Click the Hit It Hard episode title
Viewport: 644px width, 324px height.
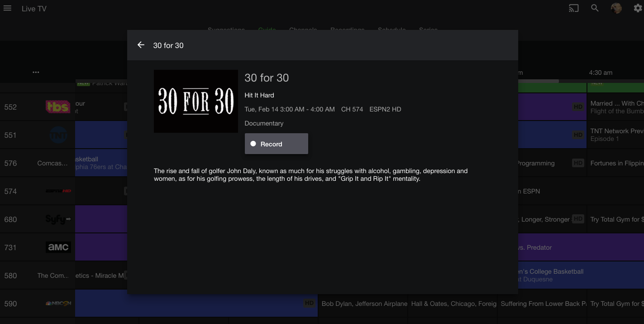coord(259,95)
